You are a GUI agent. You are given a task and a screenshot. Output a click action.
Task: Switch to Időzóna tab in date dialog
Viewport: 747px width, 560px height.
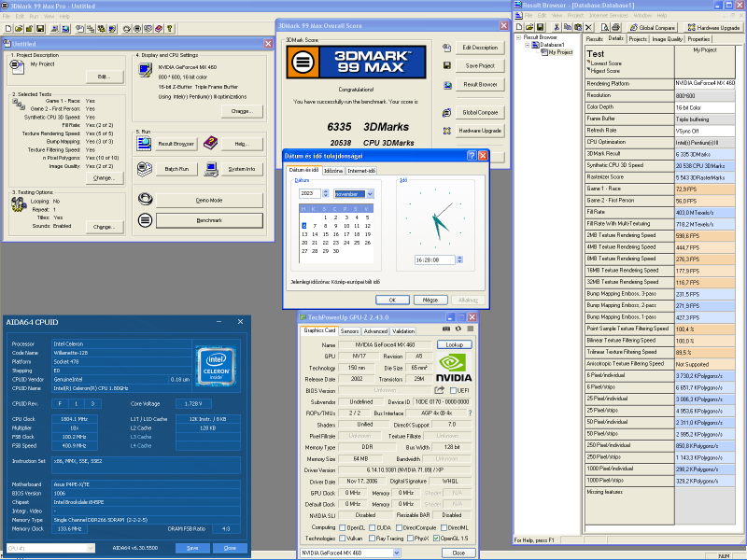333,171
